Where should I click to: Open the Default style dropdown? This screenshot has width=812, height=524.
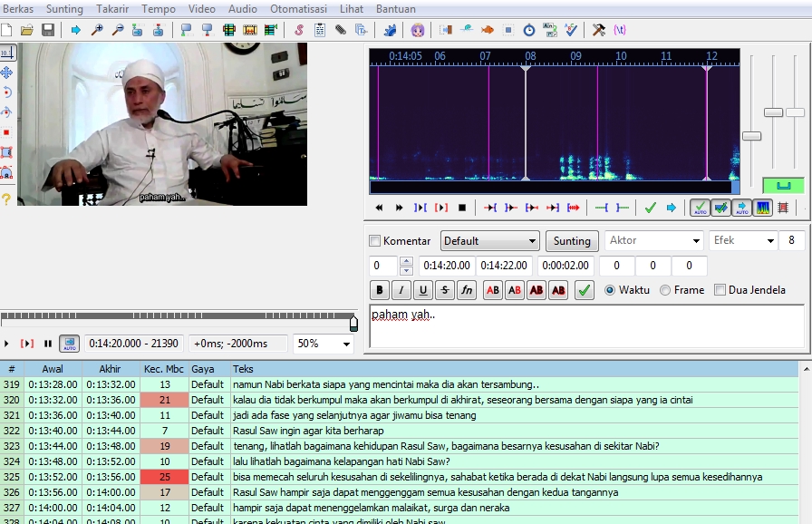(x=490, y=241)
